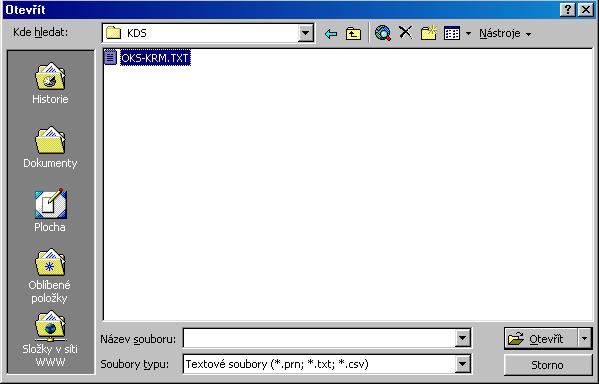Open Oblíbené položky favorites
Screen dimensions: 599x384
pos(50,276)
